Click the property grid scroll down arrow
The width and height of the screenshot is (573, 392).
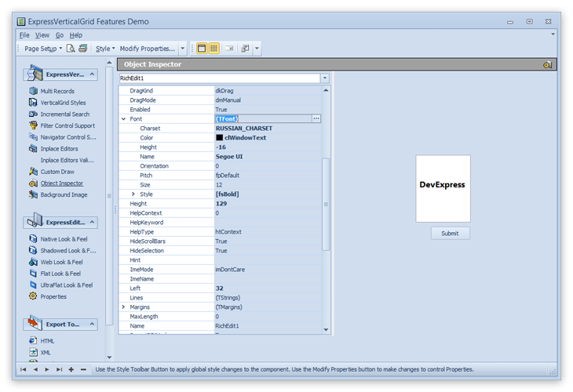(326, 329)
